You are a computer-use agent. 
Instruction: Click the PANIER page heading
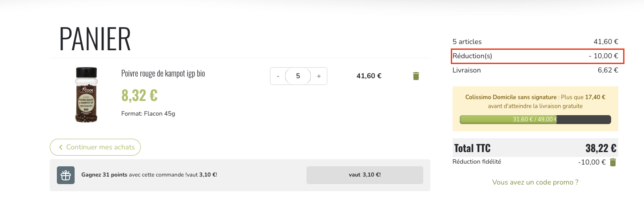pyautogui.click(x=95, y=39)
